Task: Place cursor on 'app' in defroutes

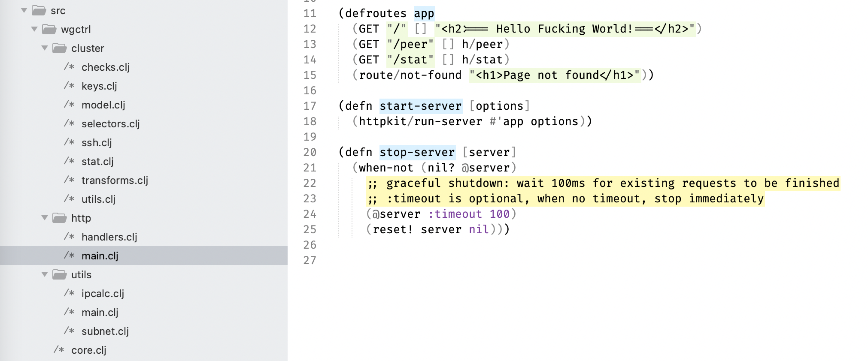Action: point(424,13)
